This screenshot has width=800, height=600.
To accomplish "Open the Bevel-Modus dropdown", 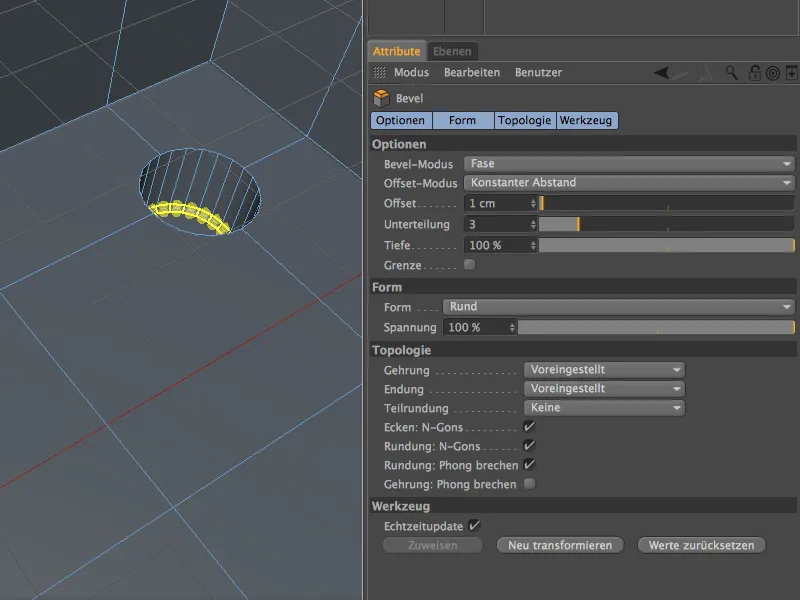I will 629,164.
